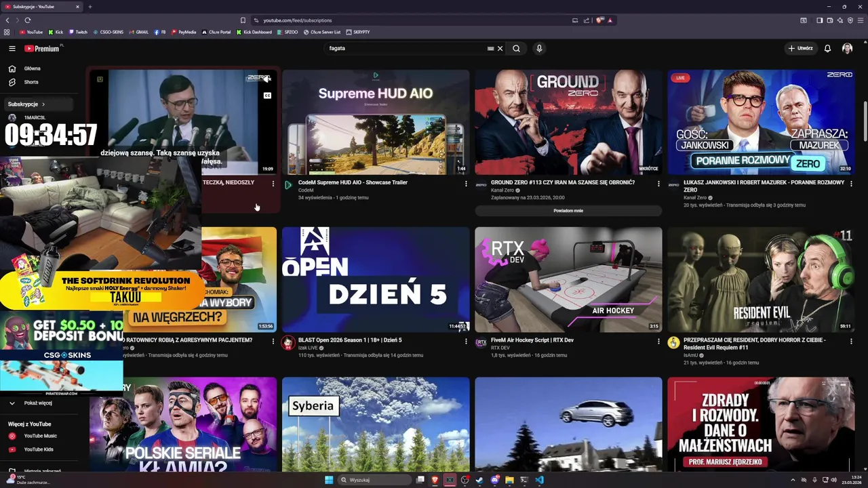Open options for TECZKĄ, NIEDOSZŁY video
This screenshot has width=868, height=488.
(x=273, y=184)
